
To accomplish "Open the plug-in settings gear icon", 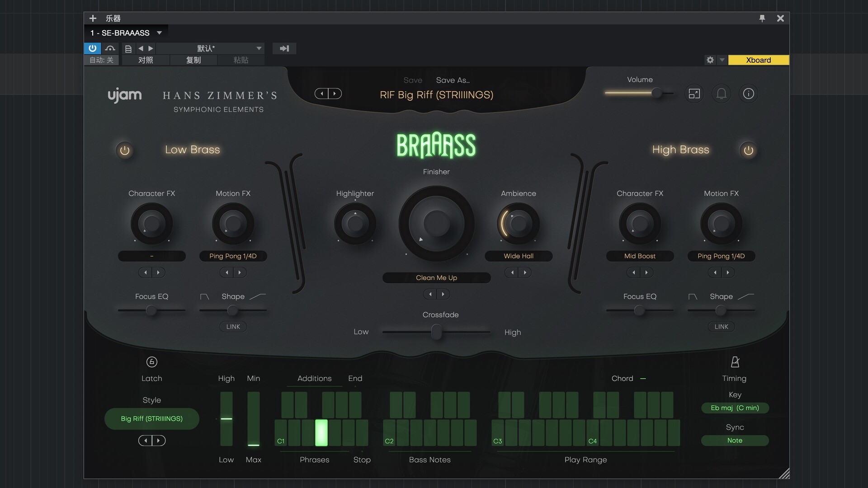I will pyautogui.click(x=710, y=60).
